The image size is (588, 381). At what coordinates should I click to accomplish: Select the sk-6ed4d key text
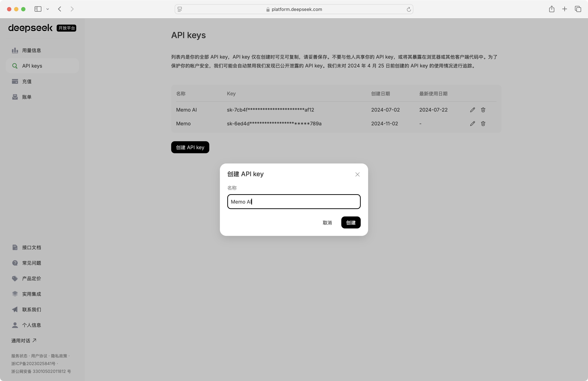274,124
